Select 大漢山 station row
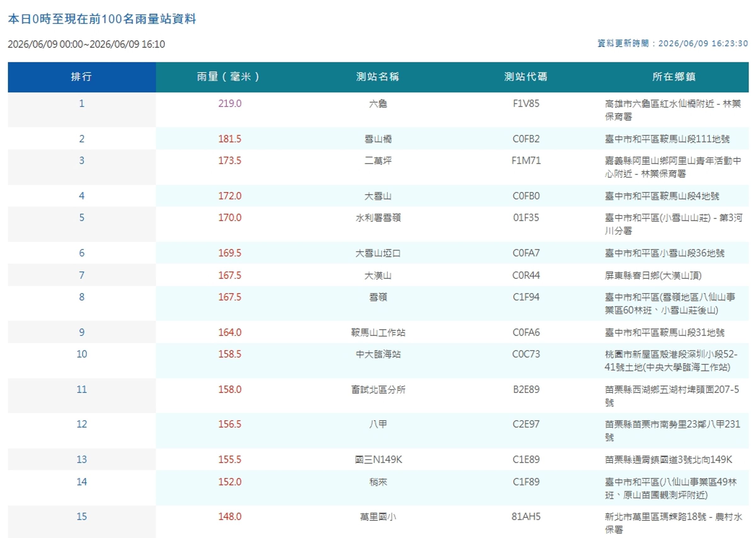The height and width of the screenshot is (538, 756). [x=378, y=275]
